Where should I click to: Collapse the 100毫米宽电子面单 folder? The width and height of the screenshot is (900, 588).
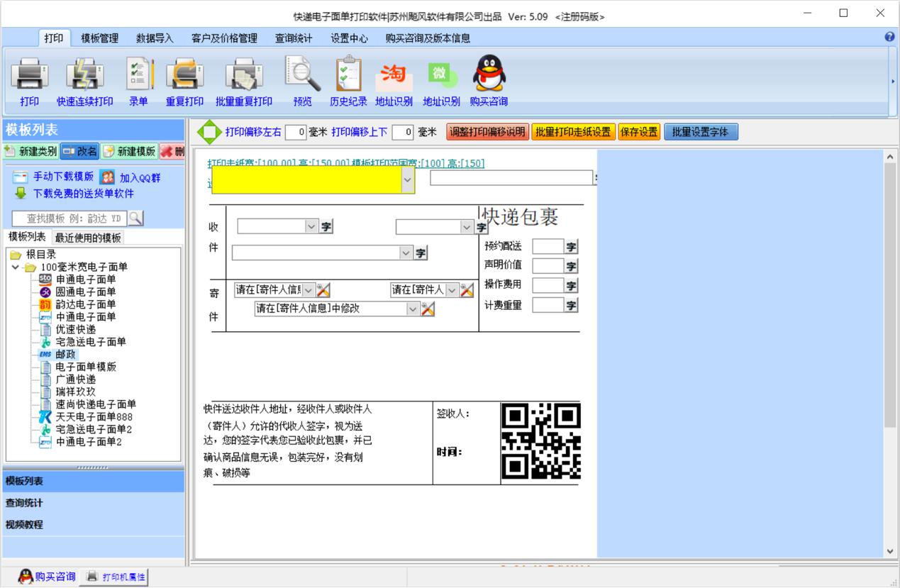coord(16,267)
